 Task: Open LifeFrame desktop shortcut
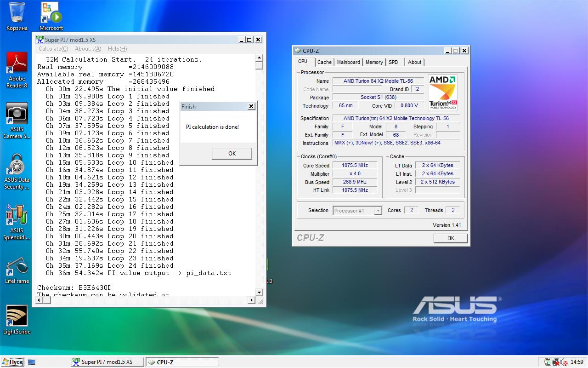coord(17,270)
